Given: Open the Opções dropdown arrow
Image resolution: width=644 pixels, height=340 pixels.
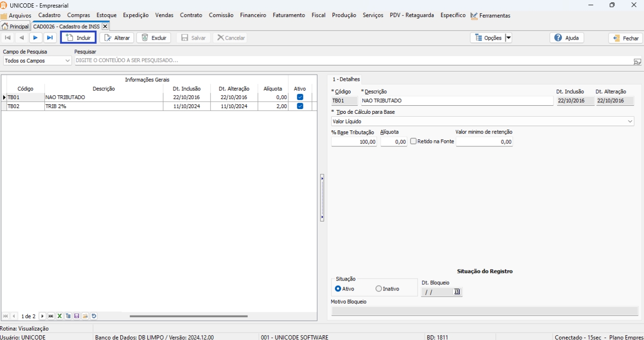Looking at the screenshot, I should (x=508, y=38).
